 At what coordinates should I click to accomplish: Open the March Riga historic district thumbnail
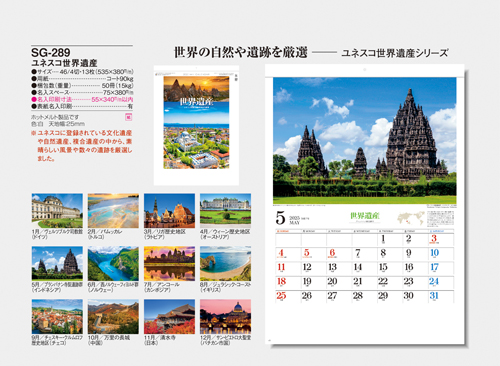click(169, 211)
